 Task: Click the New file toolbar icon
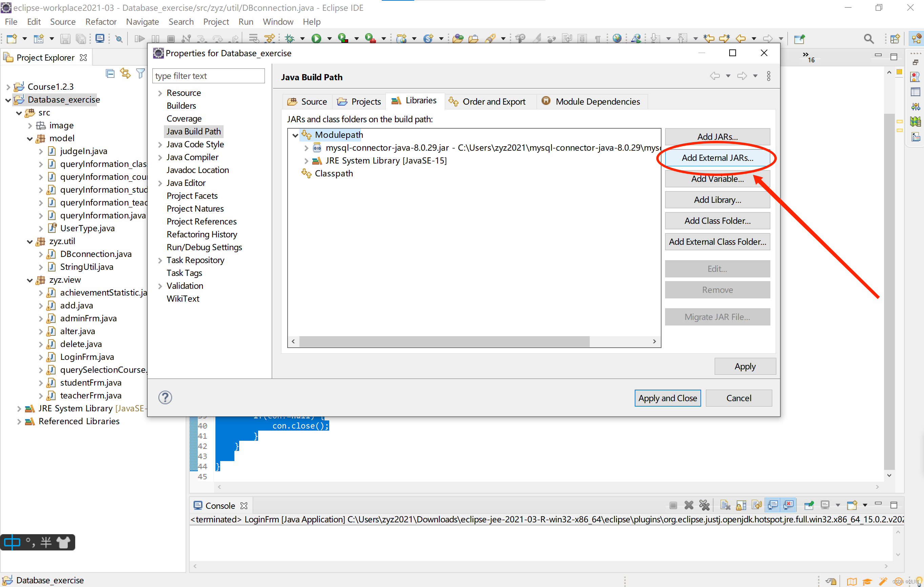click(x=12, y=39)
